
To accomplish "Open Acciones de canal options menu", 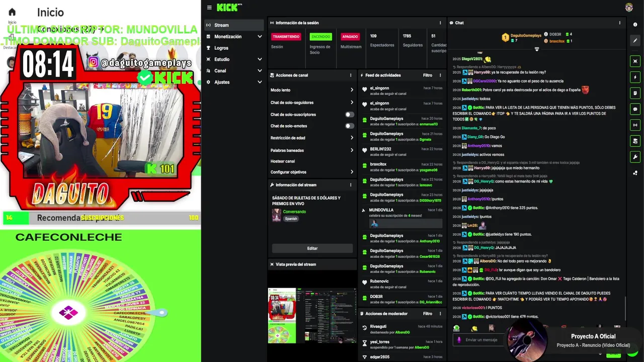I will click(x=351, y=75).
